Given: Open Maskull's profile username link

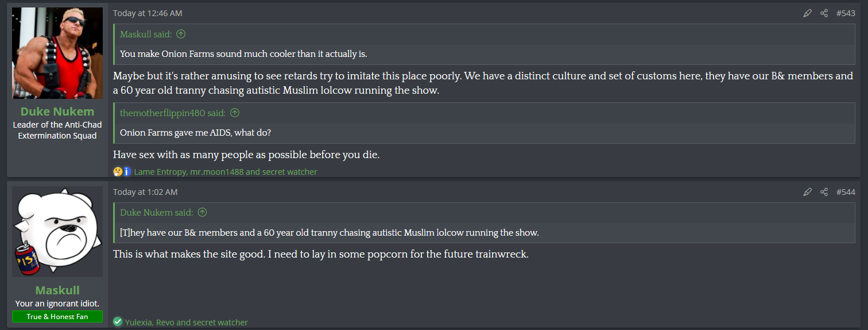Looking at the screenshot, I should (57, 290).
